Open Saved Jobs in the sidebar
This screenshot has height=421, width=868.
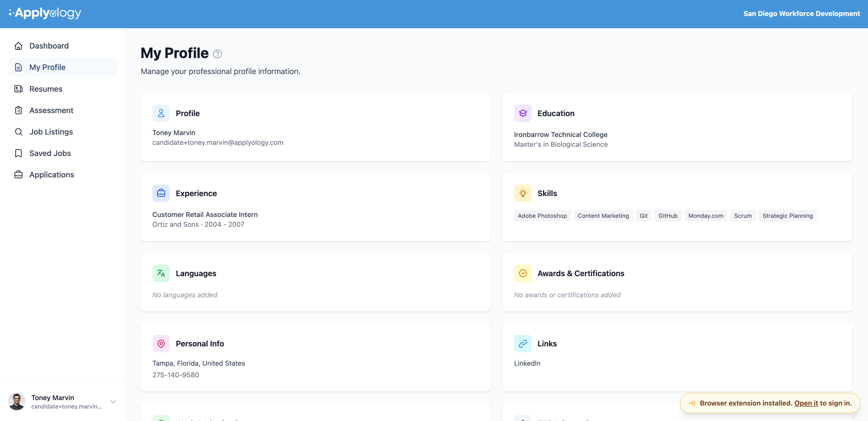pos(62,153)
